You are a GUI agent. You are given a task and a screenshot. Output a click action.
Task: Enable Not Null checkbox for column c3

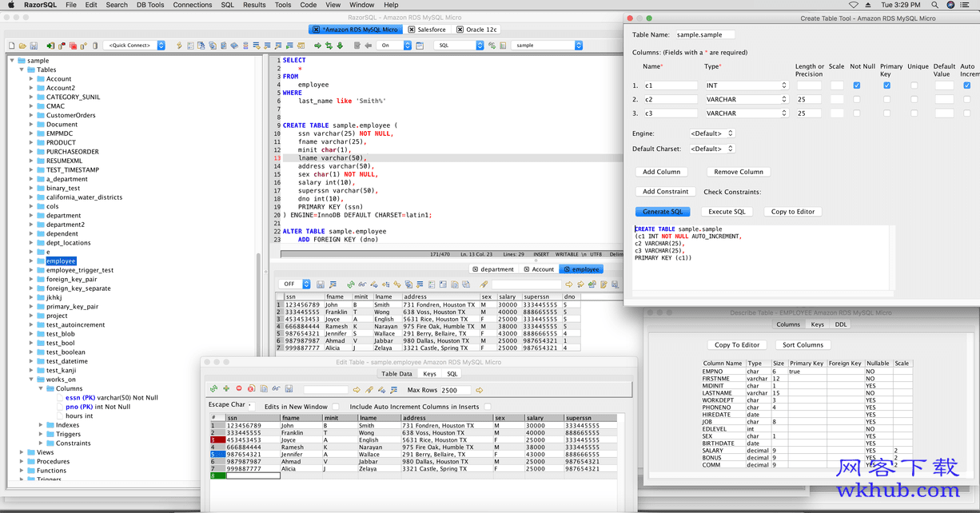(x=857, y=113)
